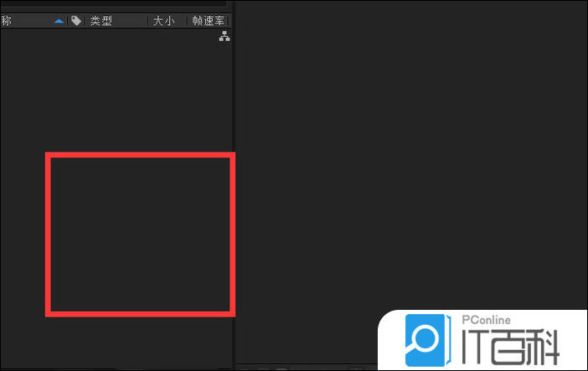Click the IT百科 watermark text
Viewport: 588px width, 371px height.
pos(510,346)
